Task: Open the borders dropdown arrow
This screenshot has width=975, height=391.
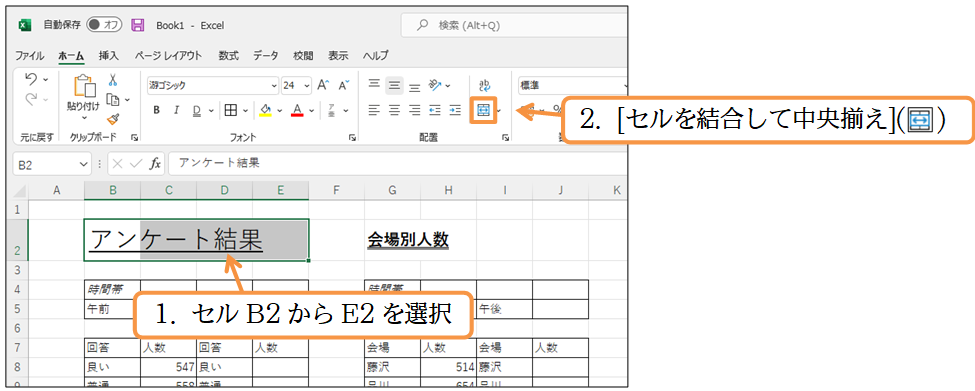Action: tap(245, 111)
